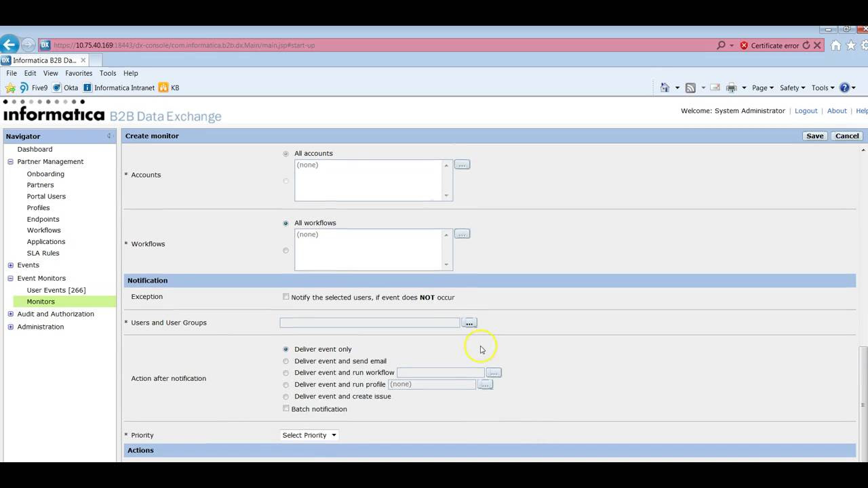This screenshot has height=488, width=868.
Task: Open the Favorites menu
Action: tap(79, 73)
